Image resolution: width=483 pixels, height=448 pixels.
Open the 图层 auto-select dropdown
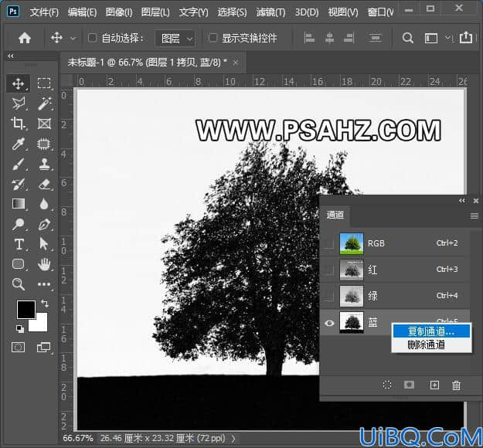point(176,39)
